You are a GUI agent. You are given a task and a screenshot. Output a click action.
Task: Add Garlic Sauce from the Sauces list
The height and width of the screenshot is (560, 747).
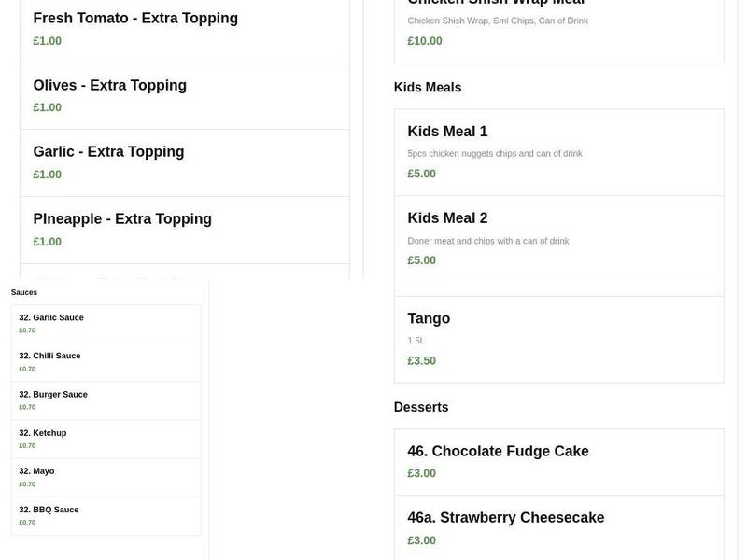(x=51, y=317)
